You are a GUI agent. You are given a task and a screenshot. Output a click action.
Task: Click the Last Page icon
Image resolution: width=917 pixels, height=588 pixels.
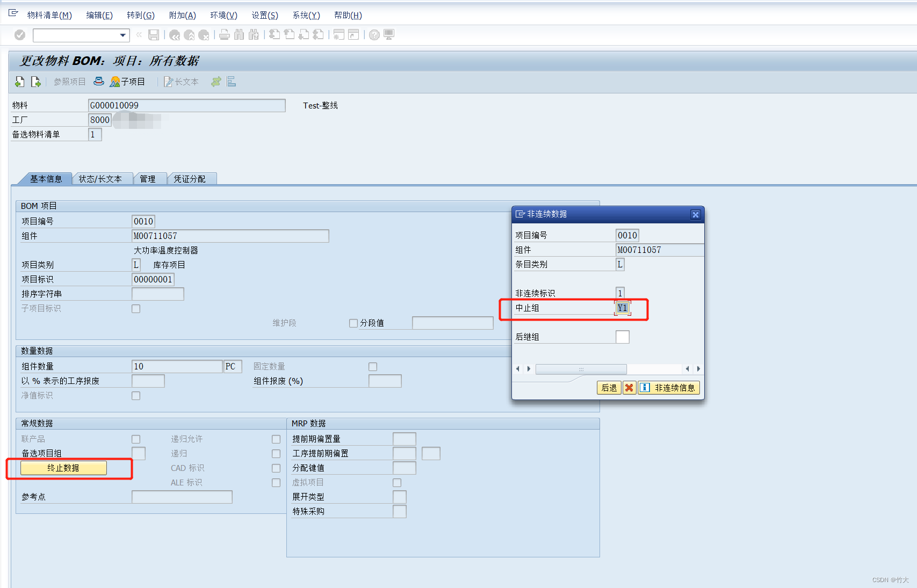coord(318,35)
